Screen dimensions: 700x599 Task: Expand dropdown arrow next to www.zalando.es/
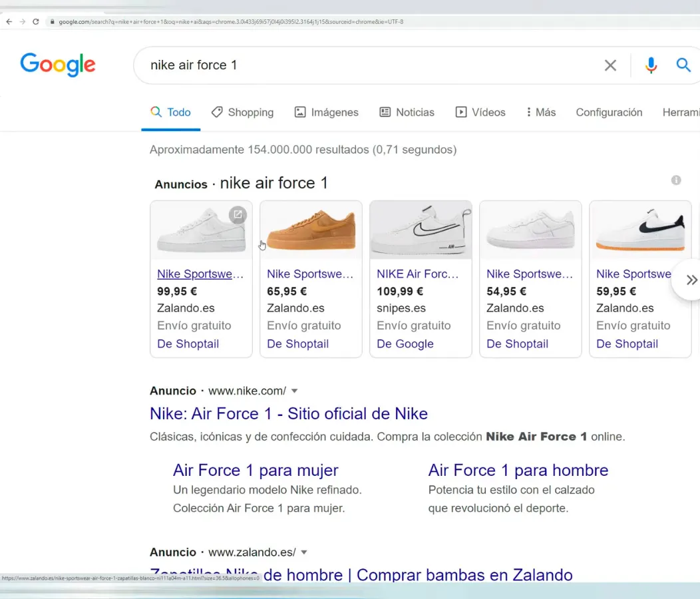[x=304, y=552]
